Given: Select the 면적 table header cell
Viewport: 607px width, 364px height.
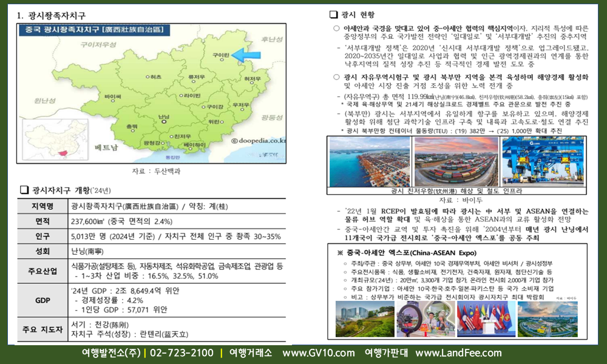Looking at the screenshot, I should (x=42, y=221).
